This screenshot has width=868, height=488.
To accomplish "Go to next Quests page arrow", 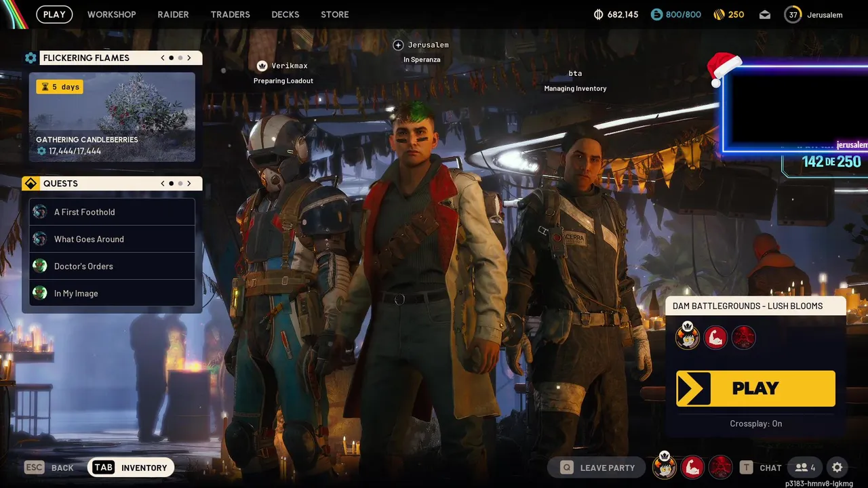I will [x=189, y=184].
